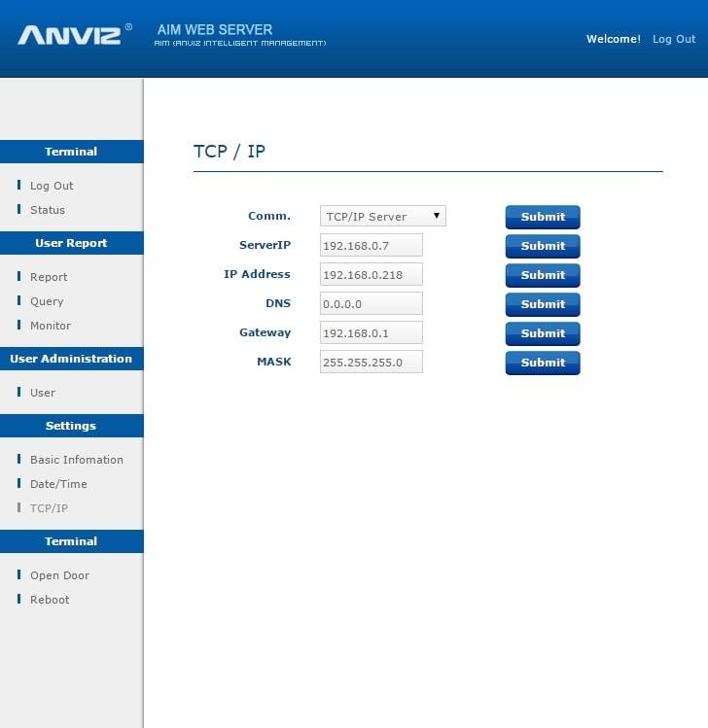
Task: Click the MASK input field
Action: (x=371, y=363)
